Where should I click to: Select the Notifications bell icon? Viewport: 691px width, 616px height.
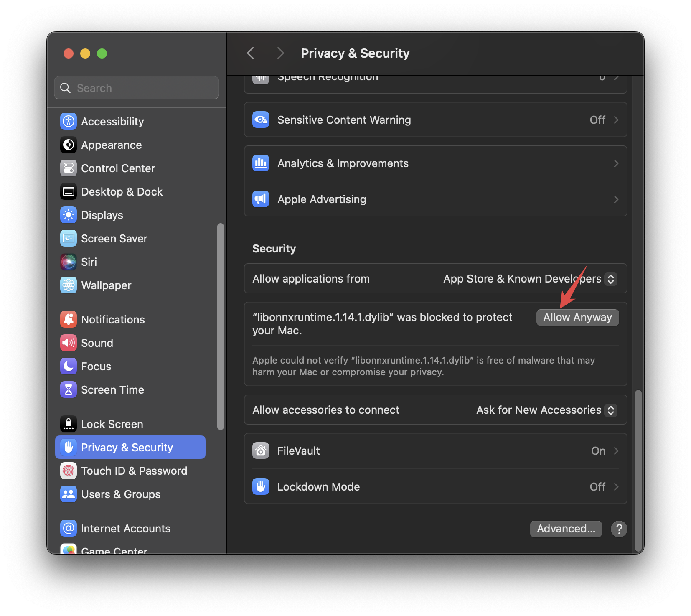(x=68, y=319)
